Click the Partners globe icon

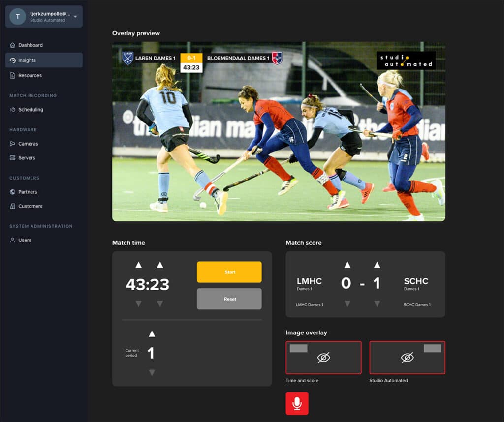[x=13, y=192]
